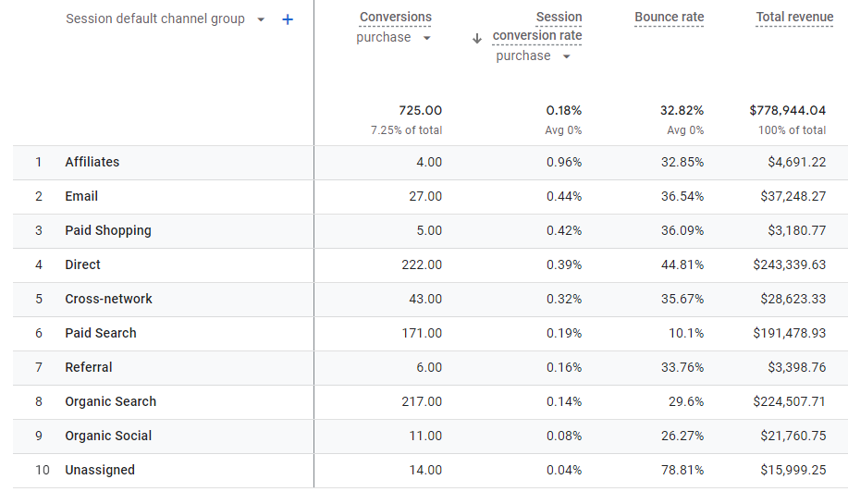
Task: Click the total revenue value $778,944.04
Action: click(787, 110)
